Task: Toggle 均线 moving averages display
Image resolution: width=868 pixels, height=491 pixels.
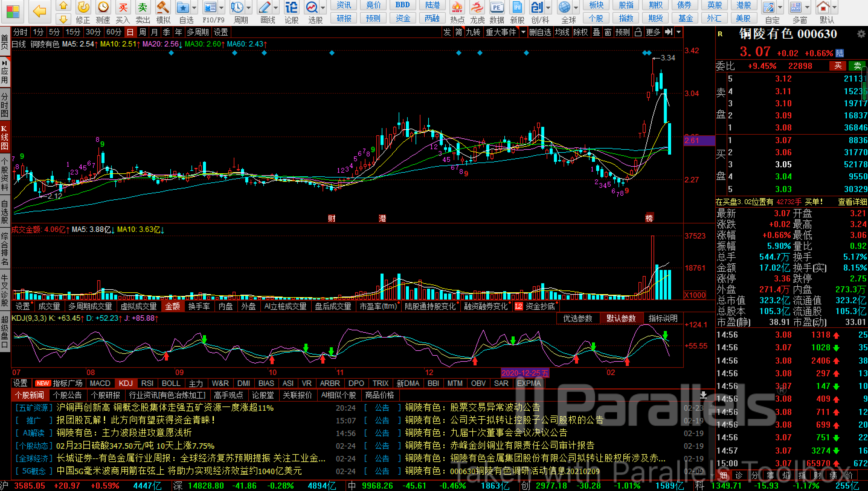Action: [x=562, y=32]
